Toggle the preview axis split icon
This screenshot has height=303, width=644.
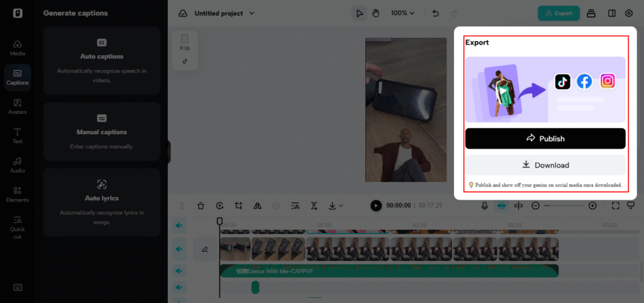(x=518, y=205)
